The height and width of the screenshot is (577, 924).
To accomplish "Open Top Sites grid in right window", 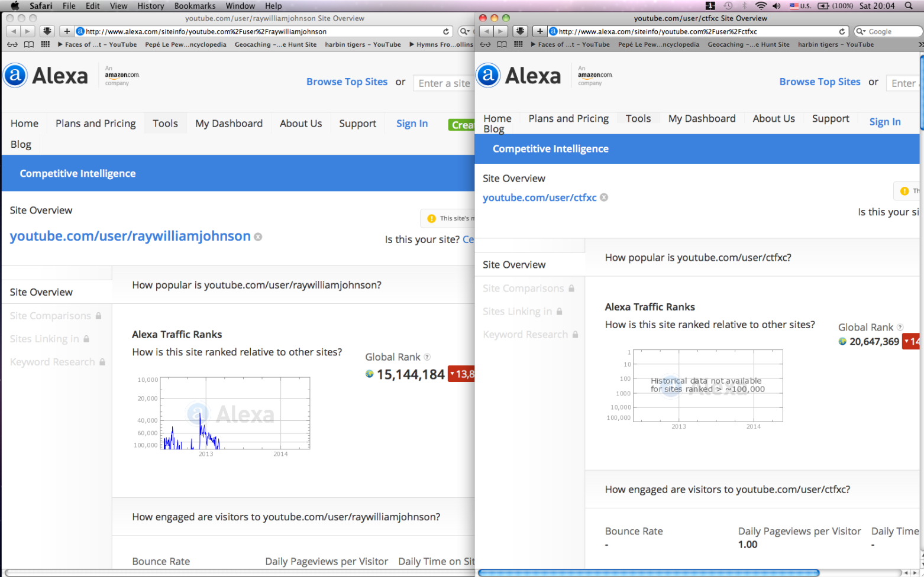I will [518, 44].
